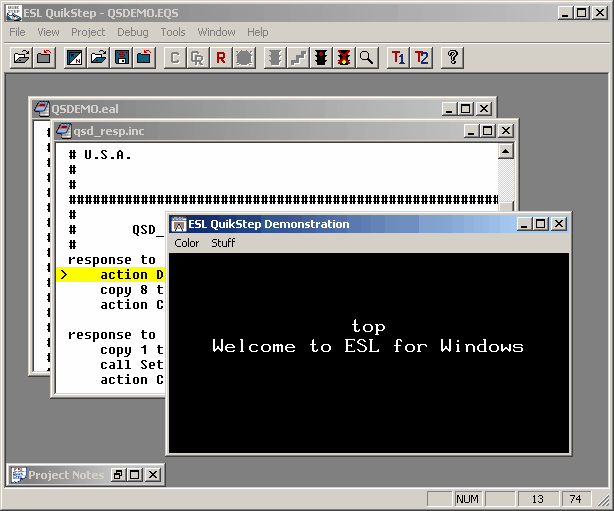Click the close project folder icon
Viewport: 614px width, 511px height.
click(44, 58)
